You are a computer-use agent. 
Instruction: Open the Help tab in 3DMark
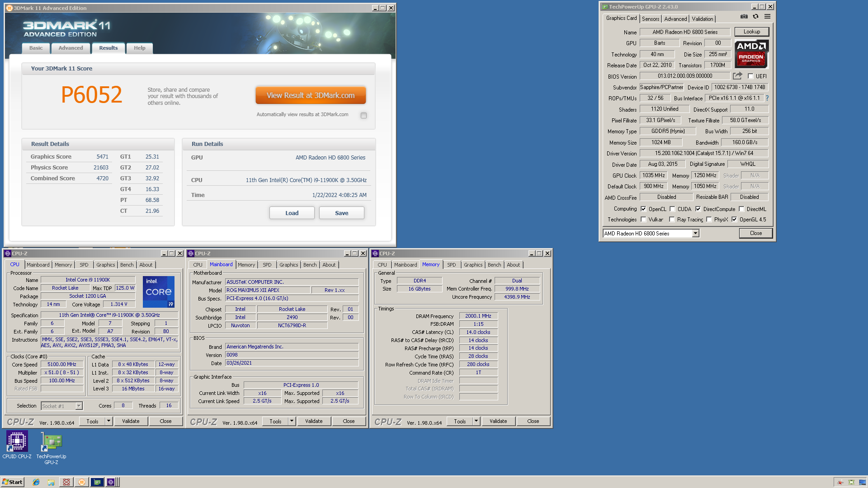pyautogui.click(x=139, y=48)
